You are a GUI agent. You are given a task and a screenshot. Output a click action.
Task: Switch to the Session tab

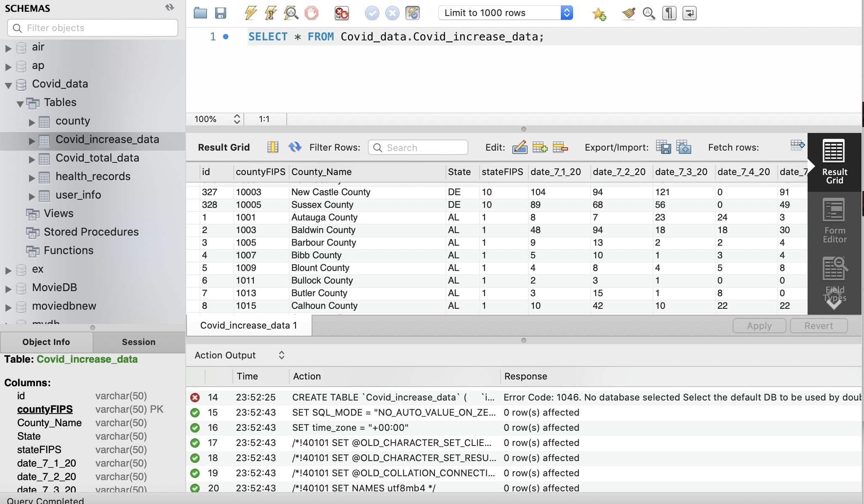pos(139,342)
